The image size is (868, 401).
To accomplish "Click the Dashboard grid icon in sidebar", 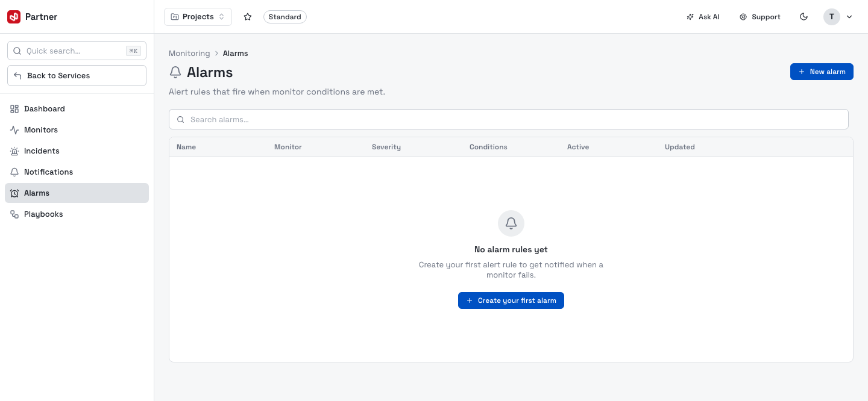I will [x=14, y=109].
